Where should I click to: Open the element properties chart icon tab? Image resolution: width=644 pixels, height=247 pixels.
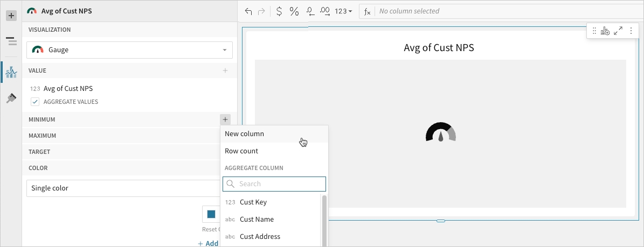click(11, 72)
